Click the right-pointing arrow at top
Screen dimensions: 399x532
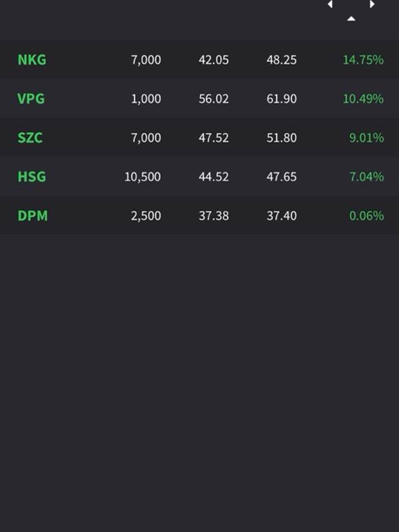(x=372, y=4)
